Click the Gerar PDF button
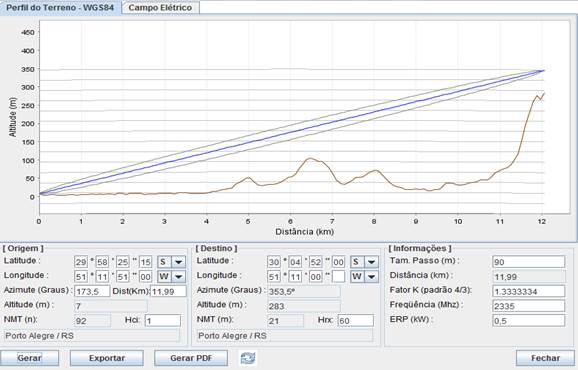This screenshot has height=370, width=578. point(191,358)
